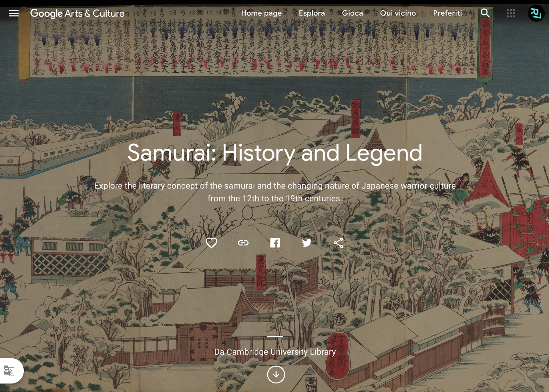Open the generic share icon

(339, 243)
